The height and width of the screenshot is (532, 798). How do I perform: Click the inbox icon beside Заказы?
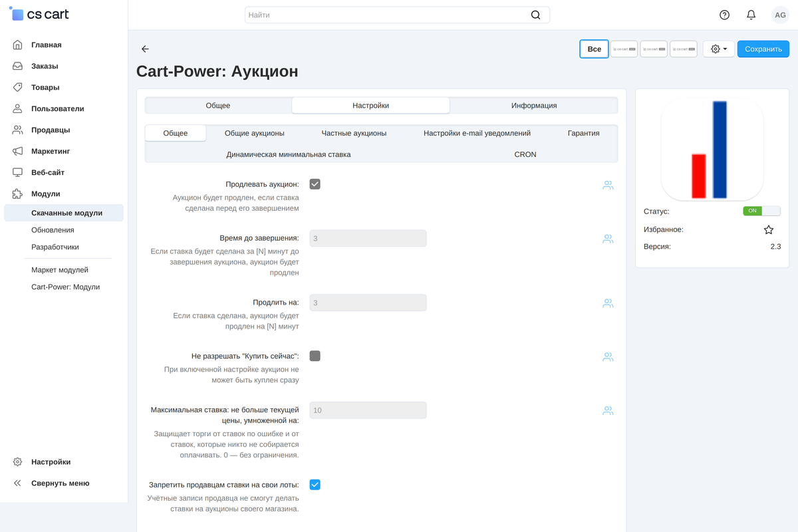pyautogui.click(x=18, y=66)
